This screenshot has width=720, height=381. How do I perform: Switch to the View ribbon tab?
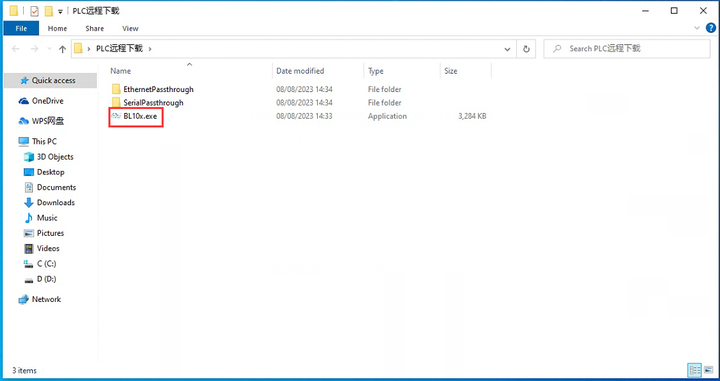130,28
